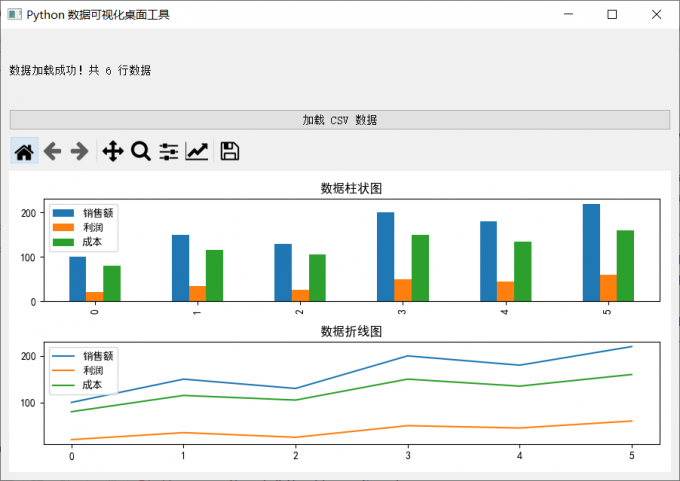Click 成本 legend entry in bar chart
680x481 pixels.
click(92, 242)
